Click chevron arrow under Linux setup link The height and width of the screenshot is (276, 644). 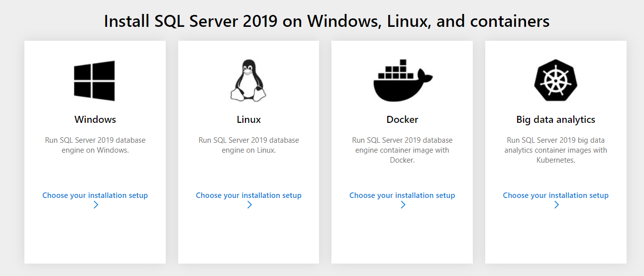tap(249, 205)
